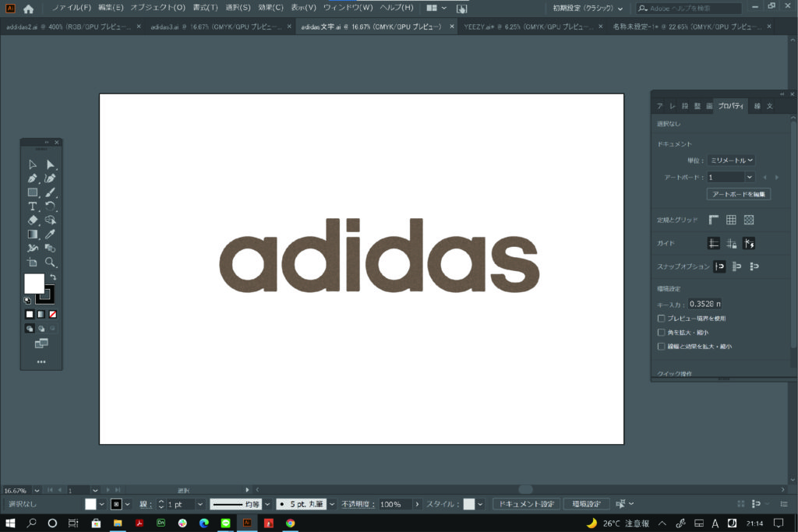Open the 単位 units dropdown
Image resolution: width=798 pixels, height=532 pixels.
(731, 160)
